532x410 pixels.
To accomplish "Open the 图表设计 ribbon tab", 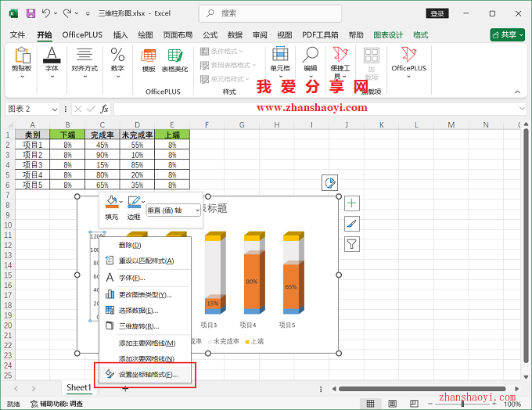I will point(388,35).
